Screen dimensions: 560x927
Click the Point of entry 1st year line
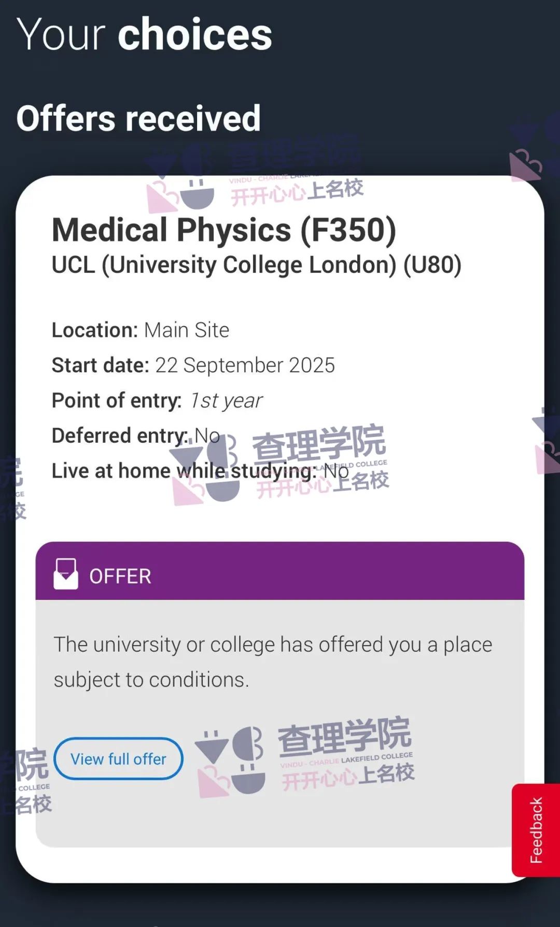click(157, 401)
